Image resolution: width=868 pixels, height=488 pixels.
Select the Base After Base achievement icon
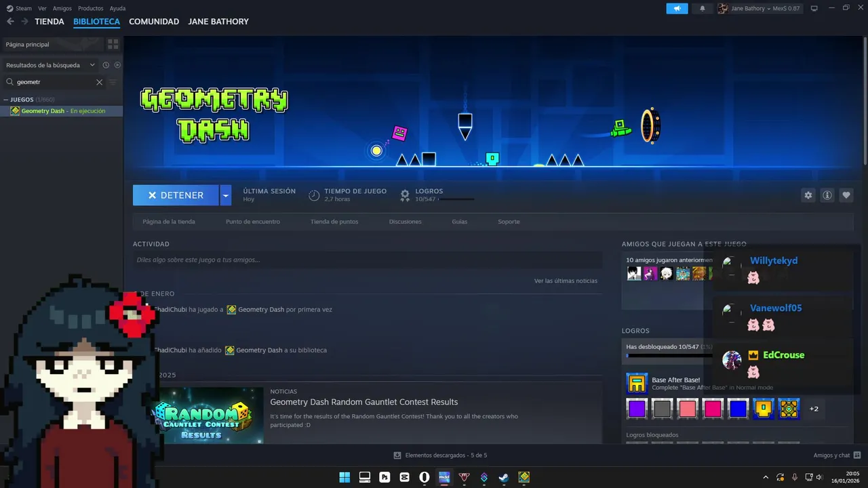click(x=637, y=384)
